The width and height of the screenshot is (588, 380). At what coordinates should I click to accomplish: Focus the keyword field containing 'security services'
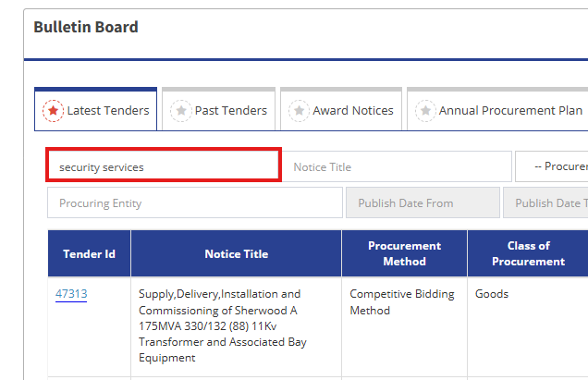(x=164, y=167)
